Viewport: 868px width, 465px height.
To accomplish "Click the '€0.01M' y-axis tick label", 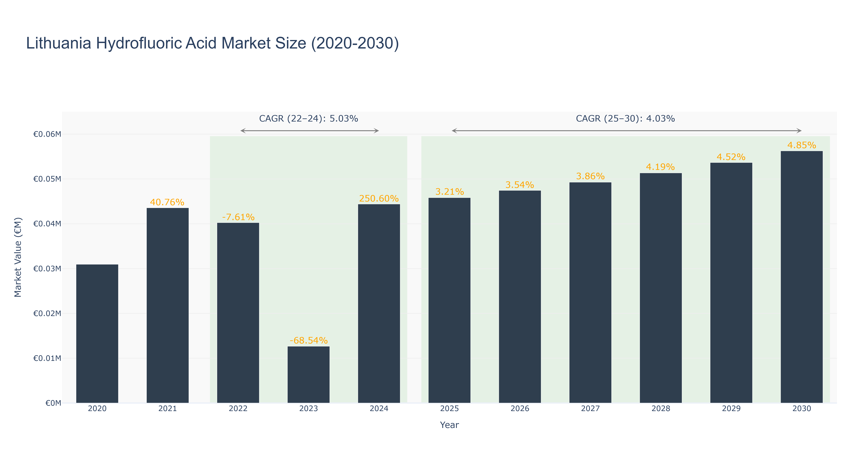I will tap(47, 358).
